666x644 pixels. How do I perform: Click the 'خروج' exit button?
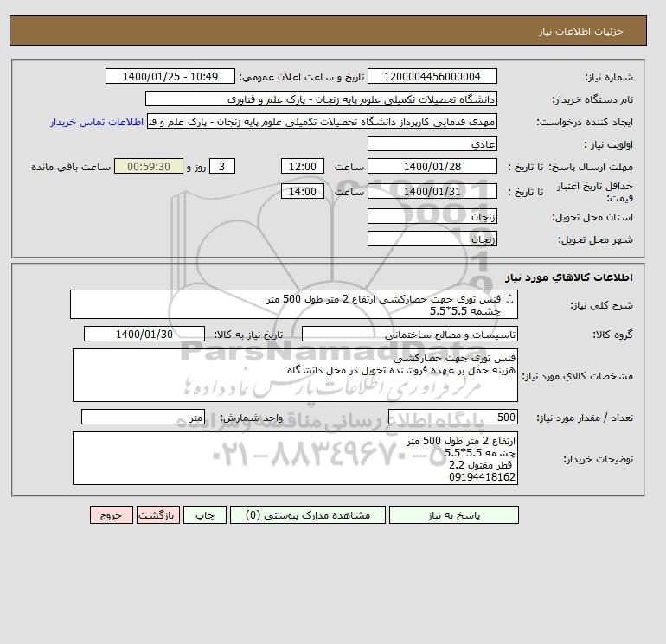click(112, 515)
